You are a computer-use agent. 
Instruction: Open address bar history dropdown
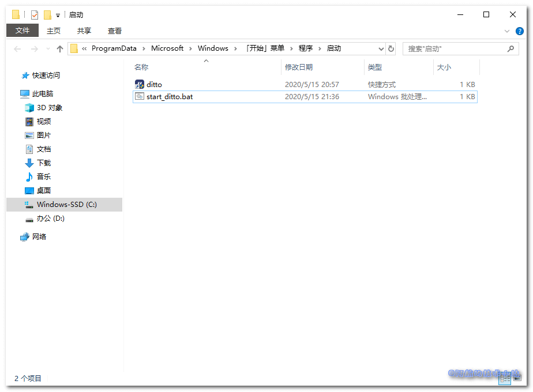click(381, 49)
